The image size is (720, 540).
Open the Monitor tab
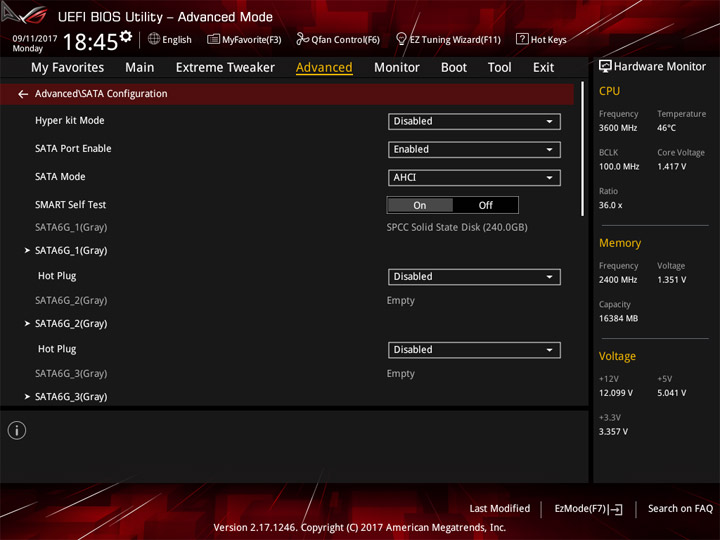click(397, 68)
